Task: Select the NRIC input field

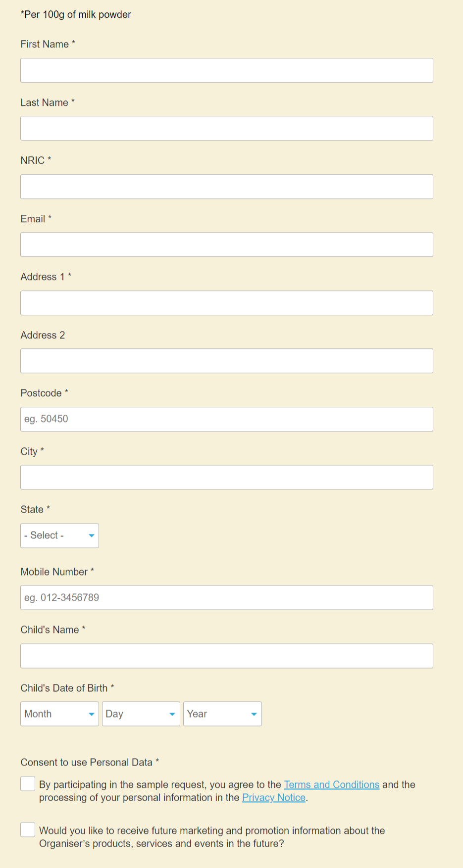Action: (226, 187)
